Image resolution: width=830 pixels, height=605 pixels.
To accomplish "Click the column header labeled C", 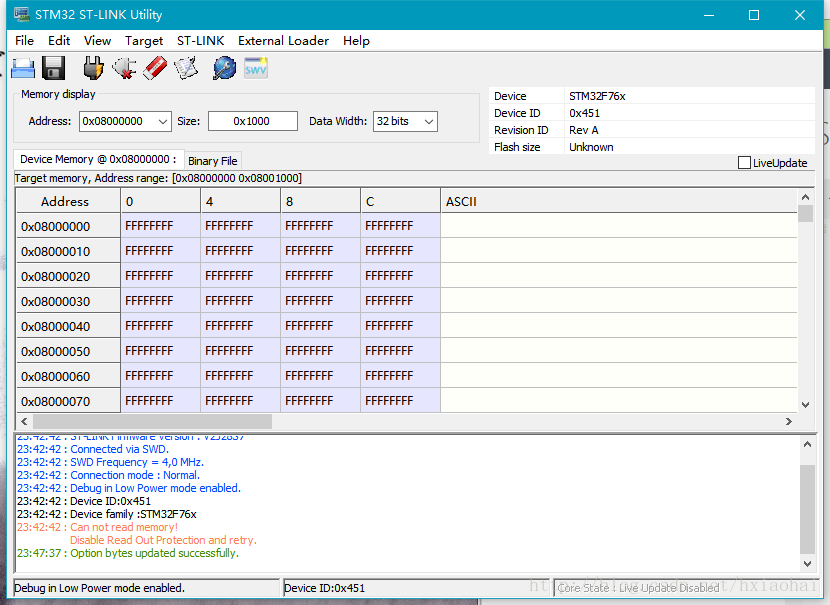I will 400,201.
